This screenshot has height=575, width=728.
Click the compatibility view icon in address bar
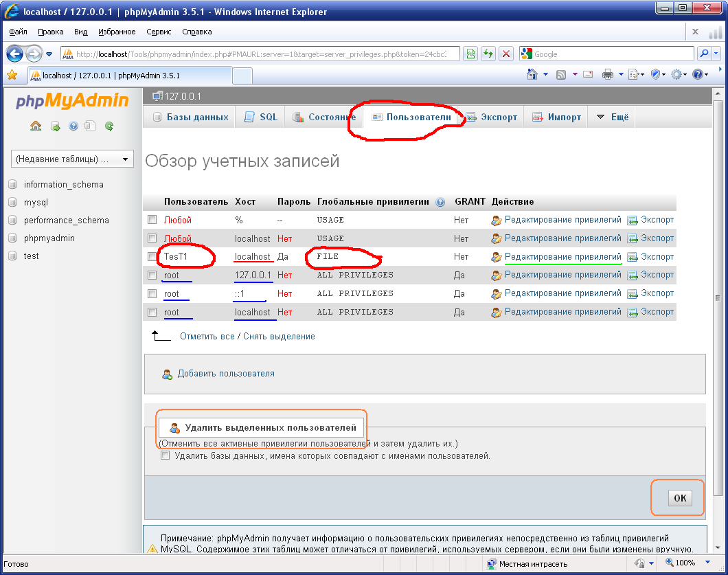[x=470, y=54]
